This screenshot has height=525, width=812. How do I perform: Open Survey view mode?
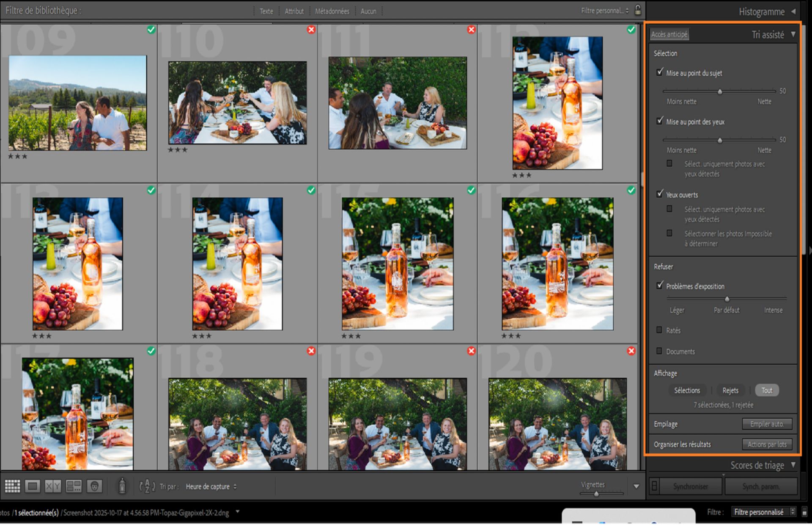tap(74, 486)
